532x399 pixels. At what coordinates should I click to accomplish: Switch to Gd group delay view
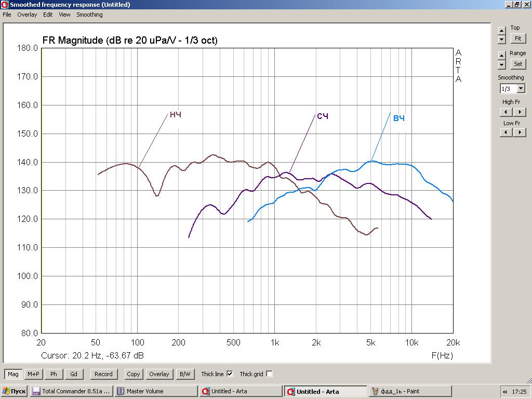point(74,374)
